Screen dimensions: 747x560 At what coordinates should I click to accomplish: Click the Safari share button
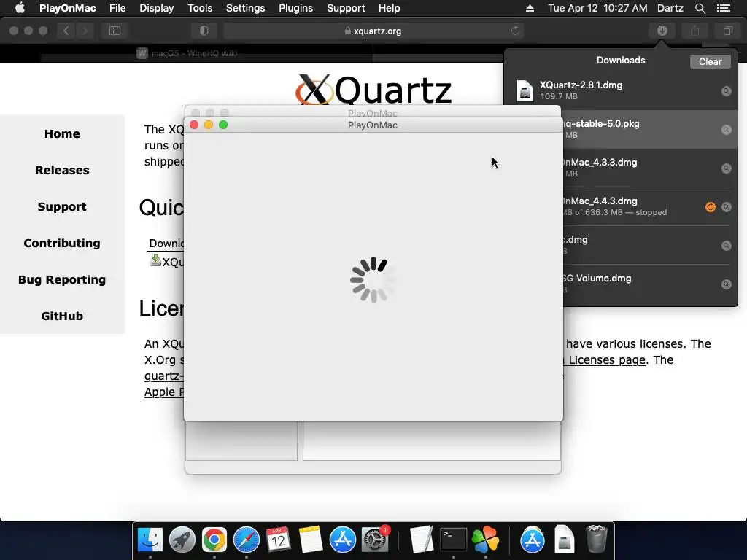point(695,31)
